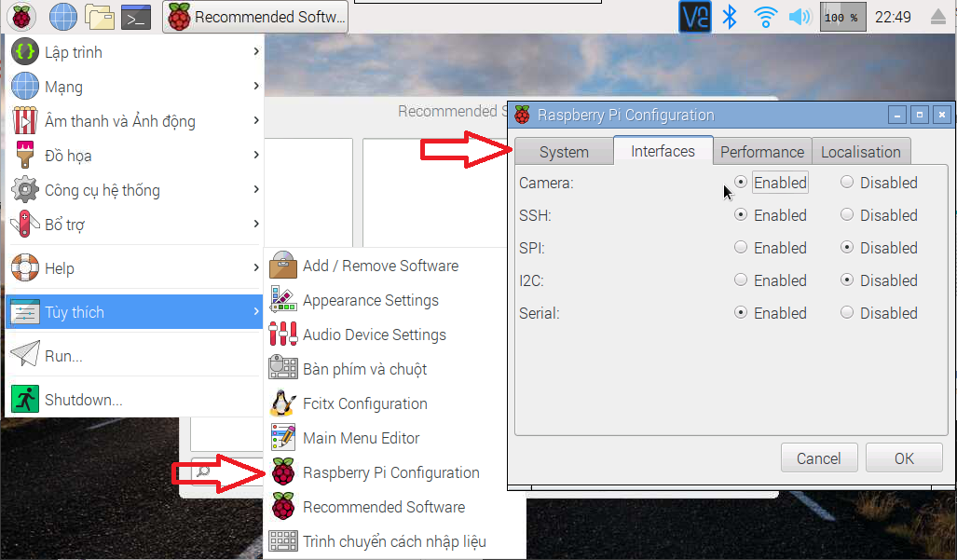Click the Main Menu Editor pencil icon
This screenshot has height=560, width=957.
(x=283, y=437)
